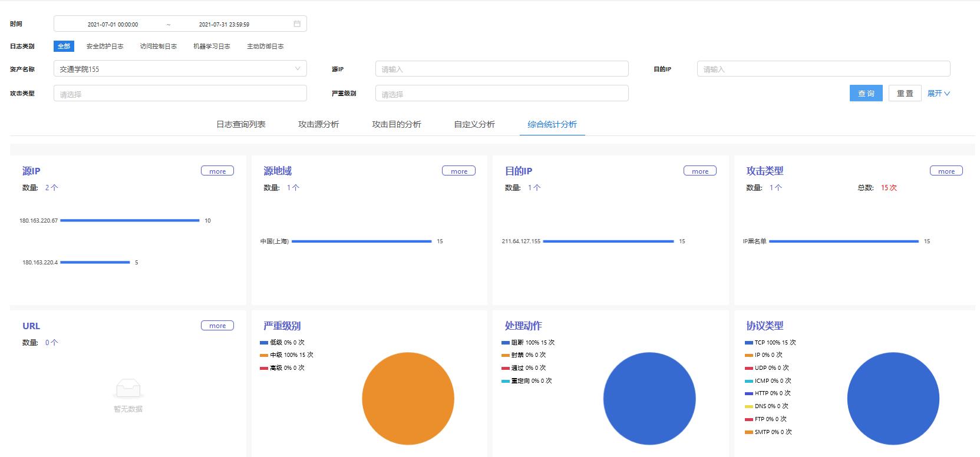The width and height of the screenshot is (980, 457).
Task: Switch to the 攻击目的分析 tab
Action: pos(396,124)
